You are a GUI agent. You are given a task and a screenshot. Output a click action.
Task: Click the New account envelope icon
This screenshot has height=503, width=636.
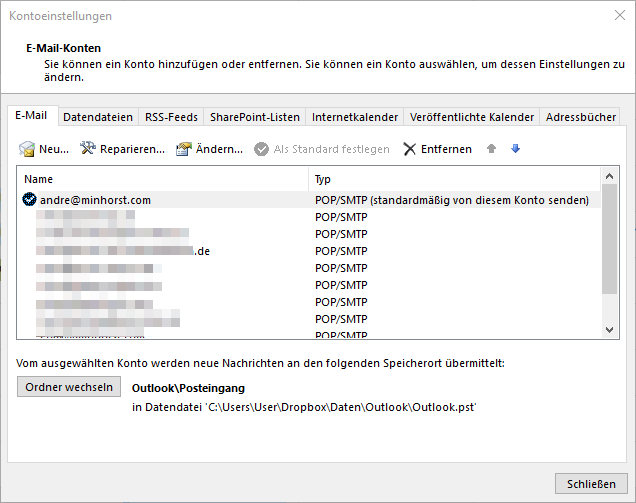tap(27, 149)
